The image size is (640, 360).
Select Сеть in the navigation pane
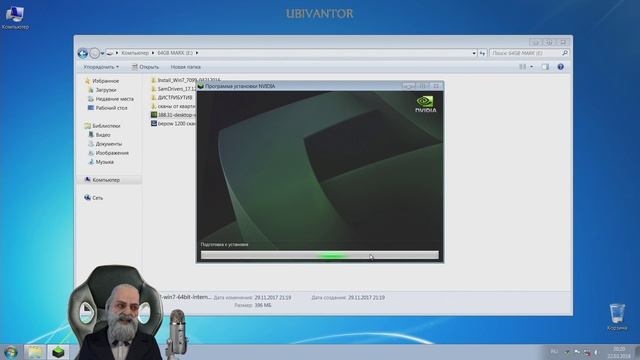pyautogui.click(x=98, y=198)
